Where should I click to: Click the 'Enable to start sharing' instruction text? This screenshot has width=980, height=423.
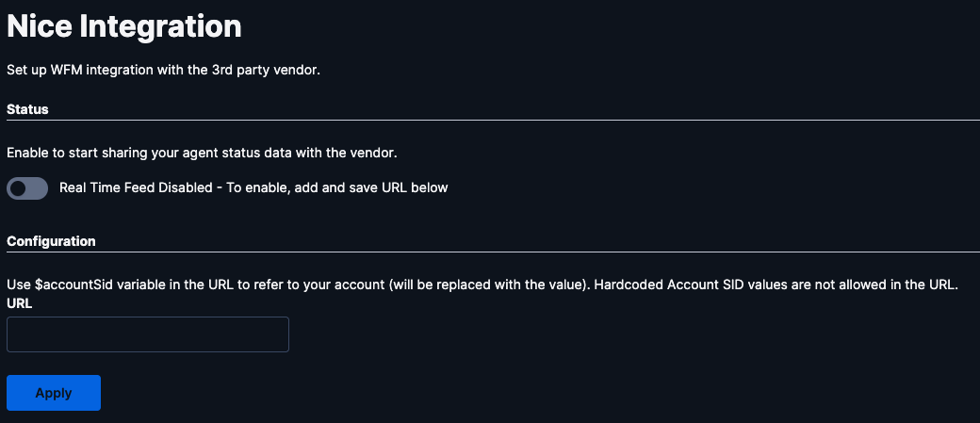(202, 153)
